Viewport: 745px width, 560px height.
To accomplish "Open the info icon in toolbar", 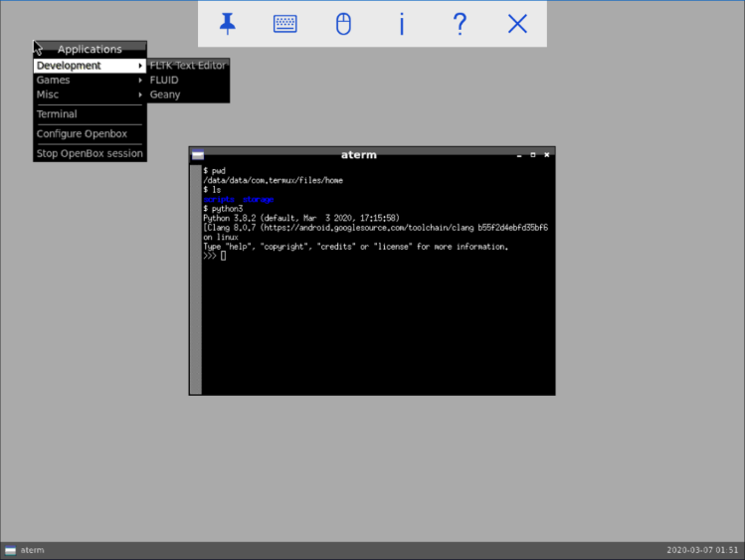I will (x=402, y=24).
